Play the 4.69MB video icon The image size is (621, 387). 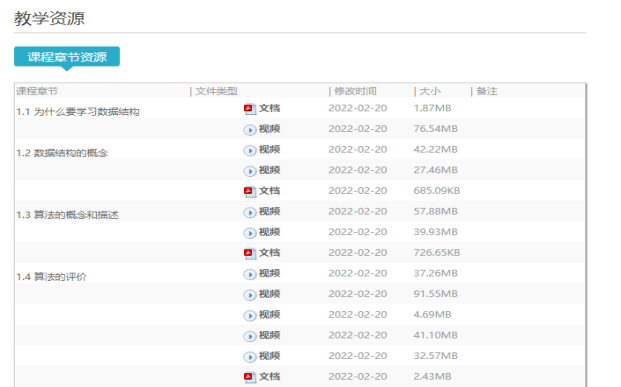[x=250, y=315]
